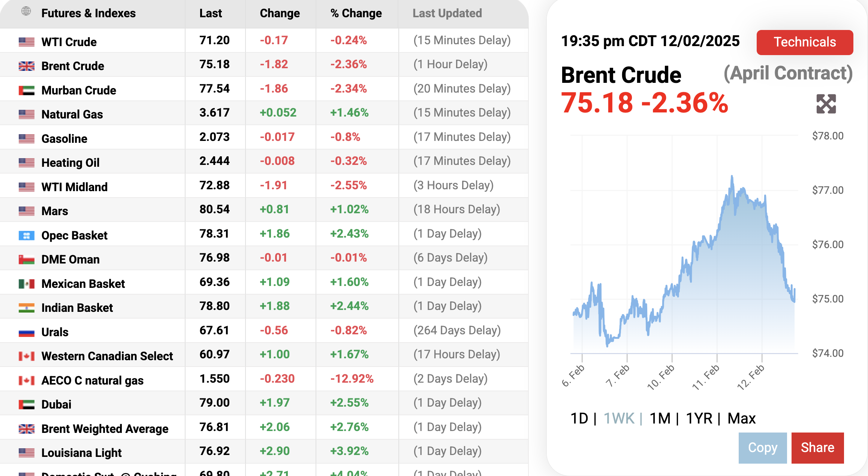Click the UAE flag next to Murban Crude
Image resolution: width=868 pixels, height=476 pixels.
27,90
